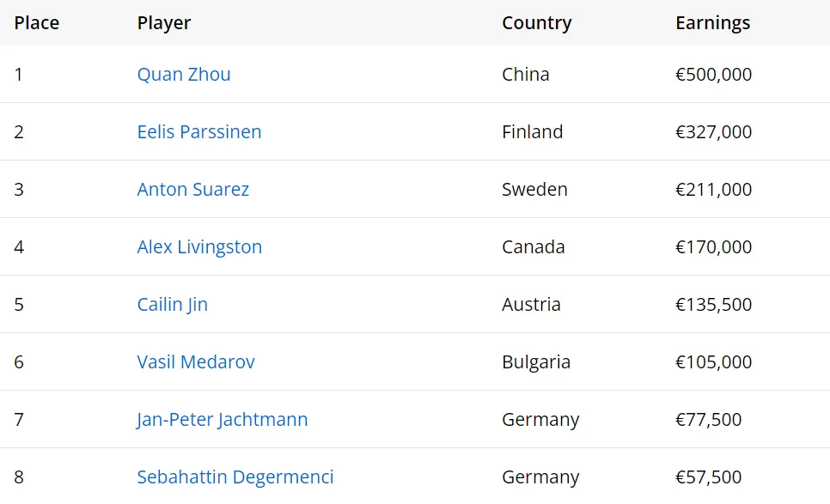
Task: Click the Place column header
Action: click(37, 23)
